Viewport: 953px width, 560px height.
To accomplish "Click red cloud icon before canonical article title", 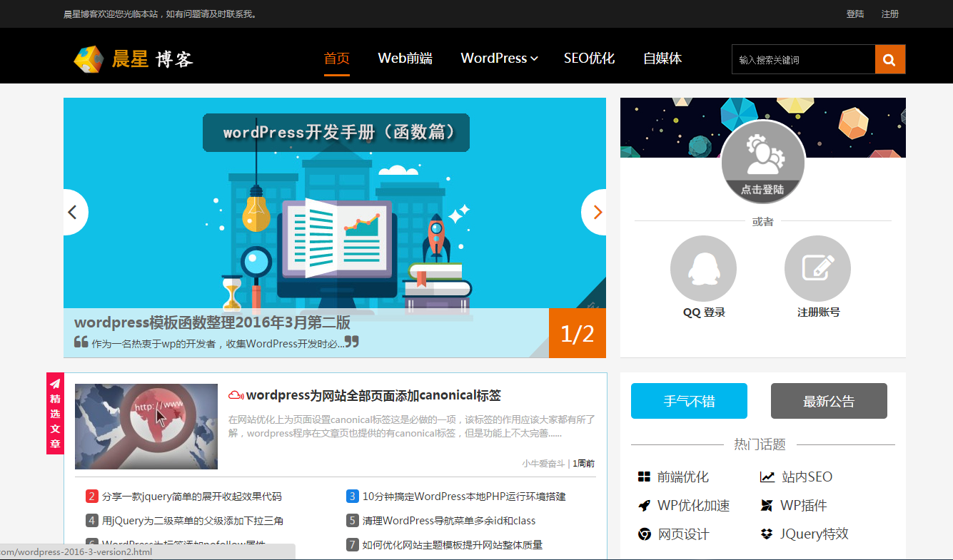I will pyautogui.click(x=236, y=395).
